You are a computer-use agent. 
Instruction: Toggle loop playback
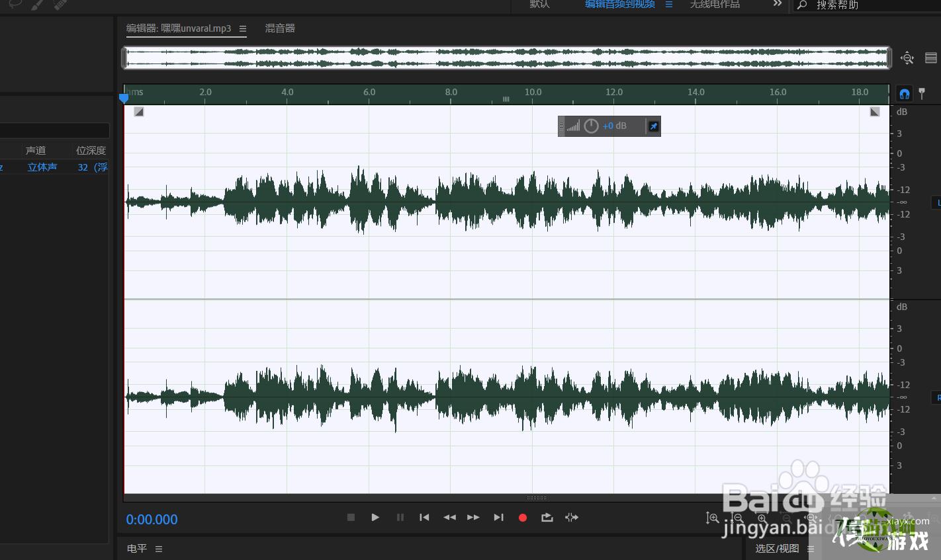click(547, 518)
